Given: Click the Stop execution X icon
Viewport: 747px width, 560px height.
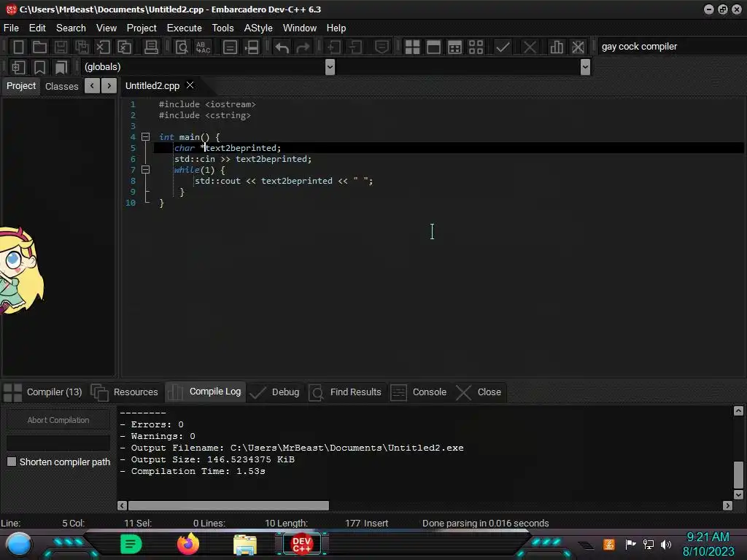Looking at the screenshot, I should [x=530, y=47].
